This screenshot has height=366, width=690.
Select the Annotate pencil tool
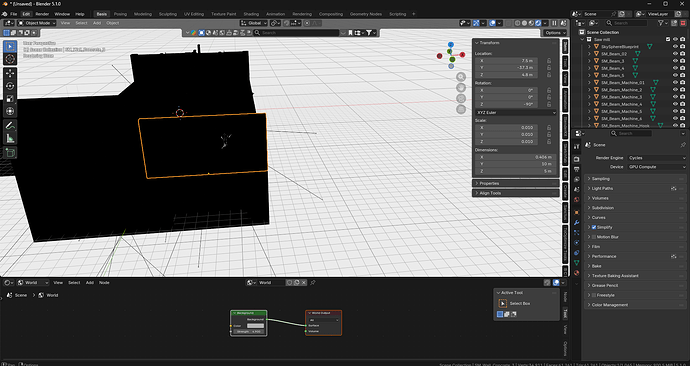coord(10,126)
